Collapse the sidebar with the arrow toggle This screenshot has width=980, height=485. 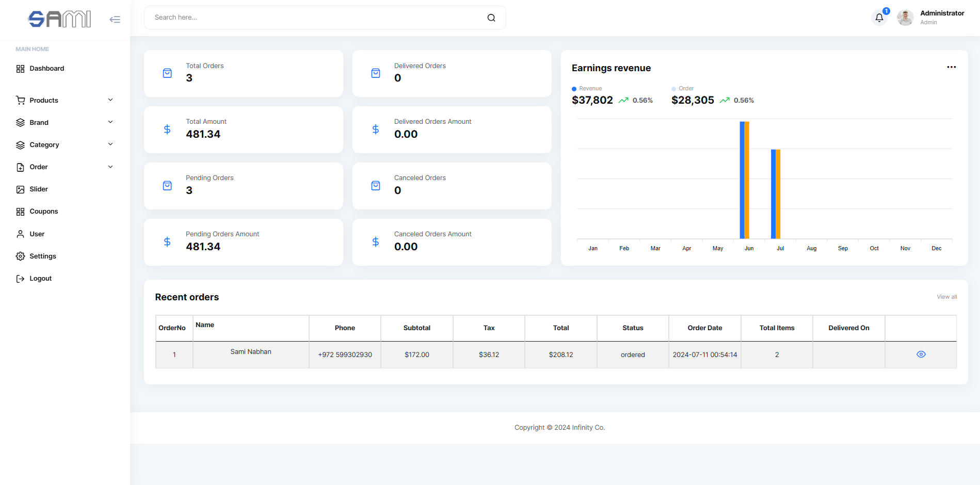[115, 19]
